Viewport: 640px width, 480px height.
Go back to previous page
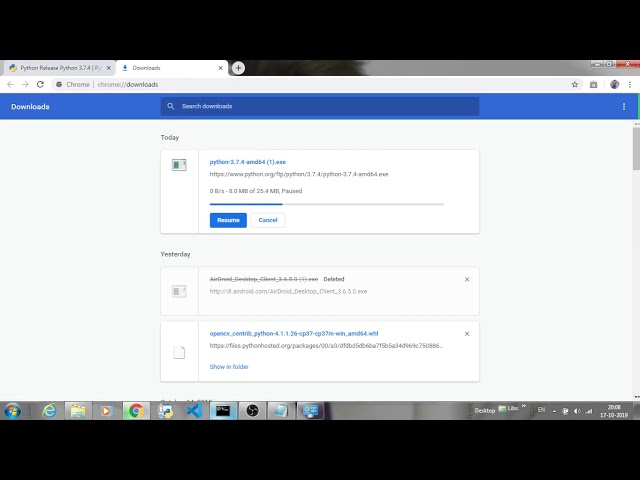10,84
